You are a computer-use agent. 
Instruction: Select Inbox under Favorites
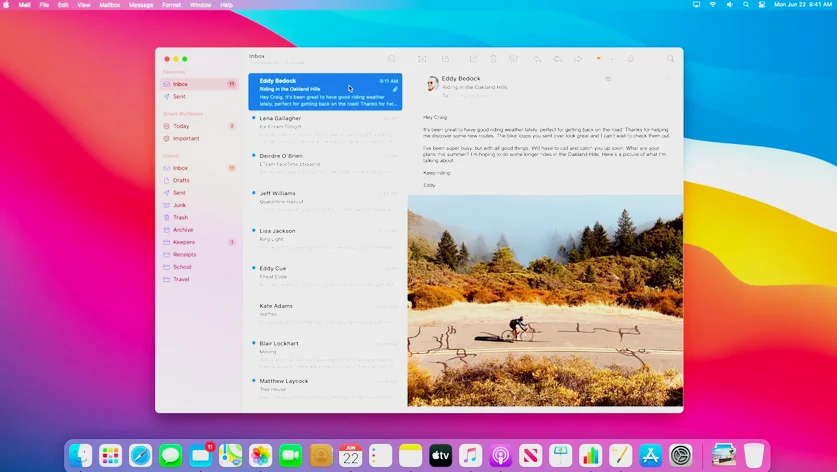point(199,84)
